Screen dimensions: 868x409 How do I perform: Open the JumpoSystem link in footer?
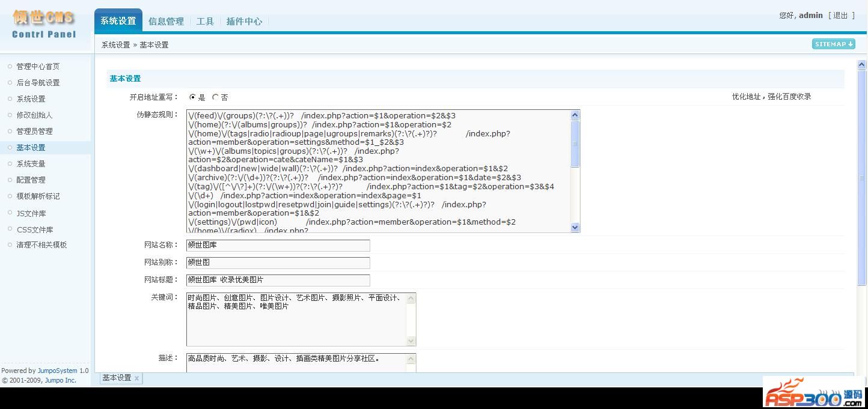[58, 371]
